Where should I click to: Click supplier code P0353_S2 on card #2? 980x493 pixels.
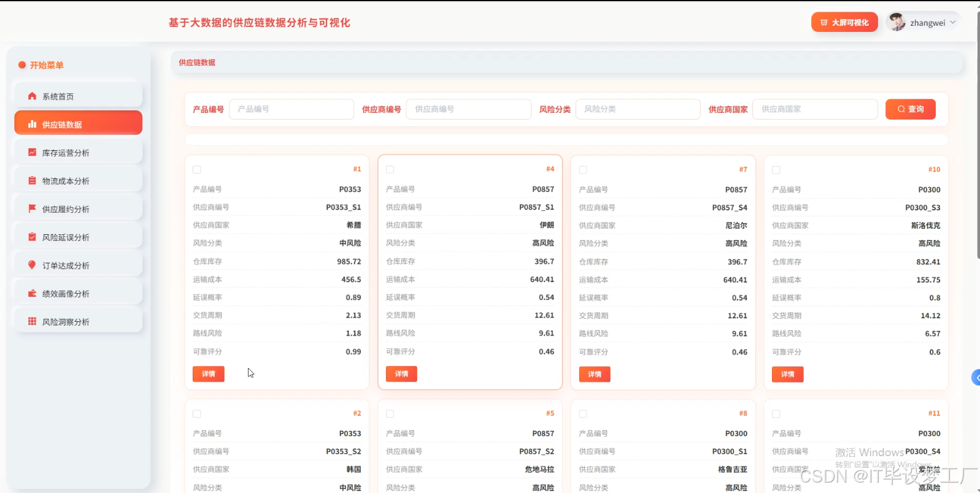click(x=344, y=451)
